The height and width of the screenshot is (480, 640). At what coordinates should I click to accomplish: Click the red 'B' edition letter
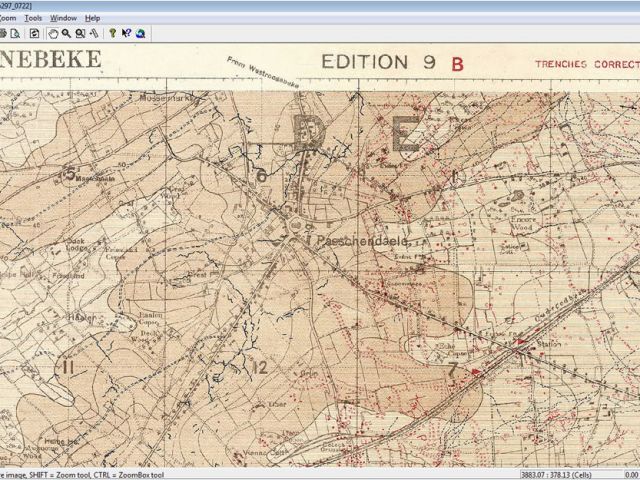[458, 64]
